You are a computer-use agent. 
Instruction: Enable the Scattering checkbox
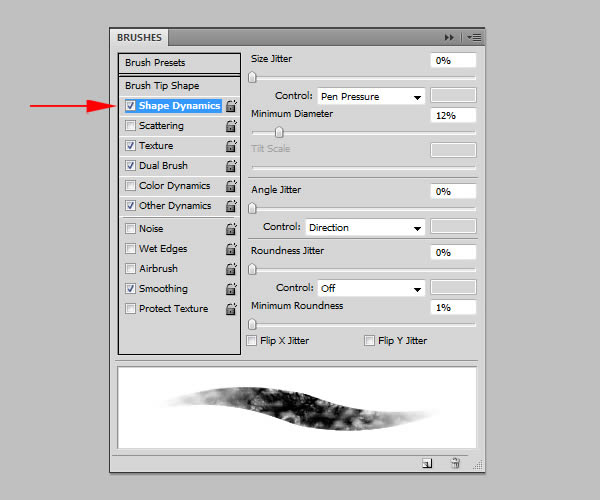click(x=130, y=125)
